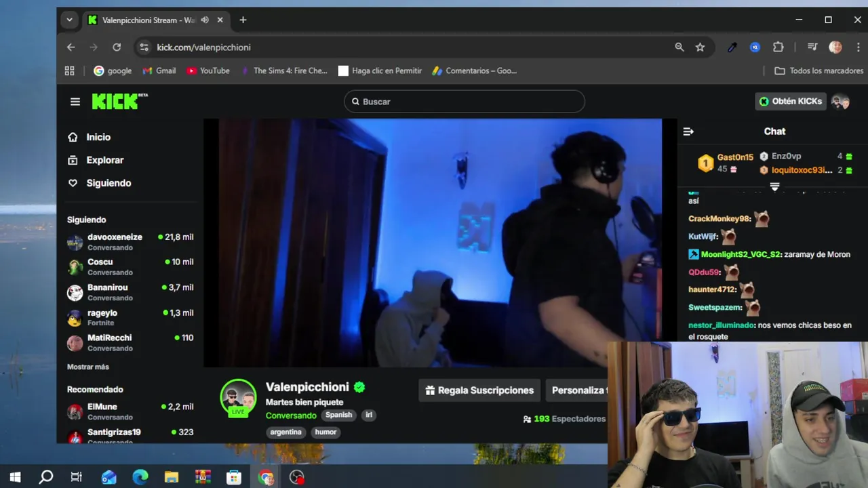Click CrackMonkey98 username in chat
The width and height of the screenshot is (868, 488).
point(719,219)
